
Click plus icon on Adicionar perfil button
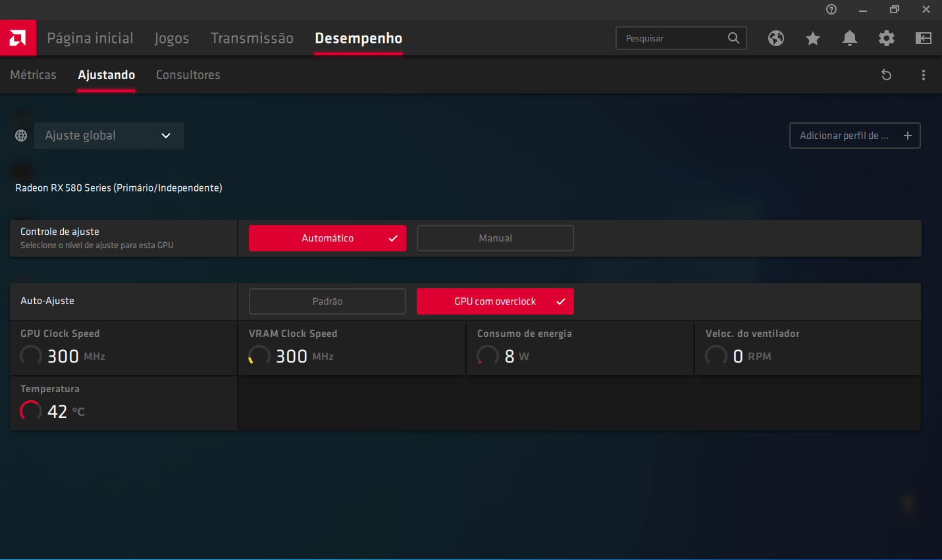(908, 136)
